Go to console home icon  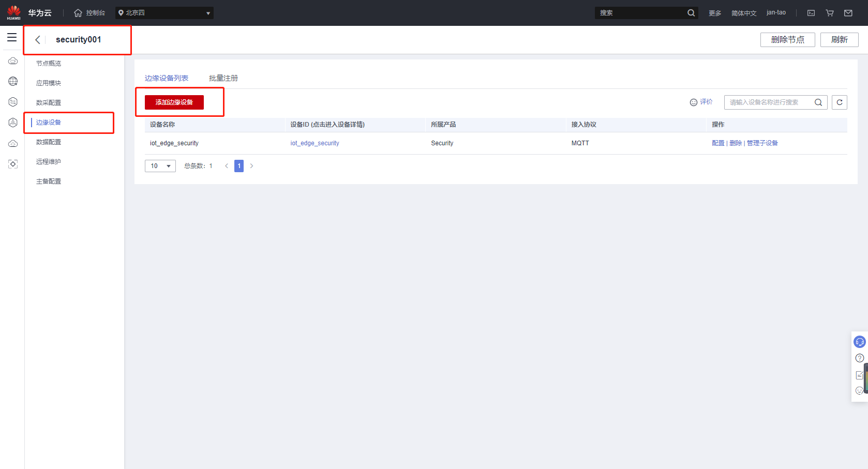78,13
